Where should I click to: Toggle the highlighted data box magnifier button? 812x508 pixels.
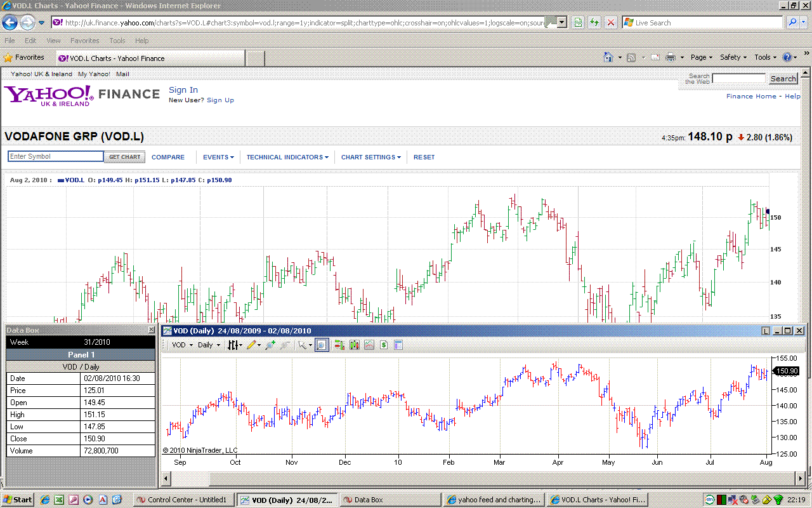pos(322,345)
